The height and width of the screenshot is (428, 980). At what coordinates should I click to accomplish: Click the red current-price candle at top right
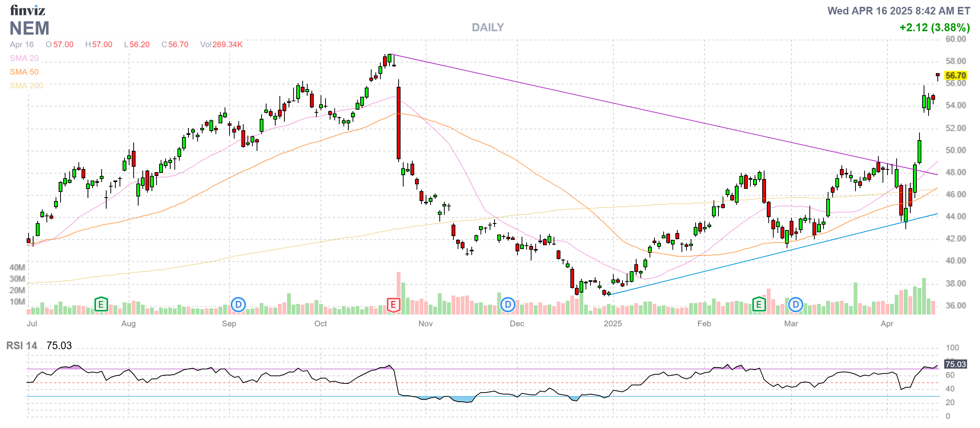937,75
